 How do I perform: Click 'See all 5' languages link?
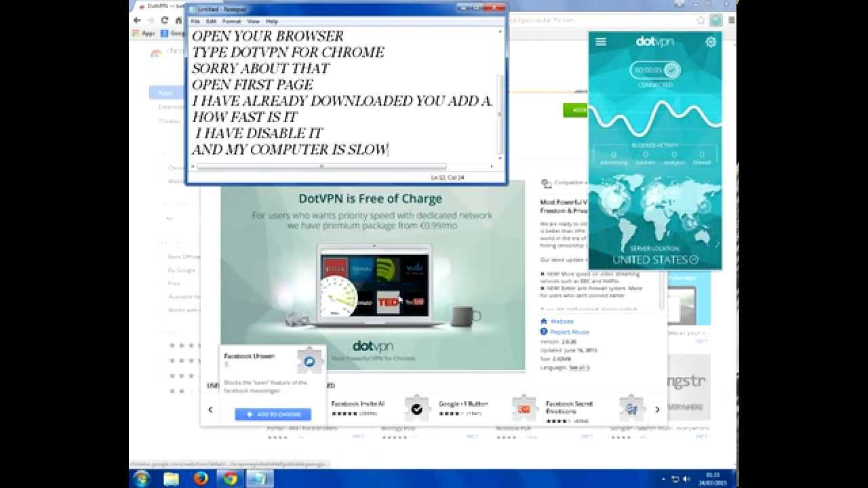[579, 367]
